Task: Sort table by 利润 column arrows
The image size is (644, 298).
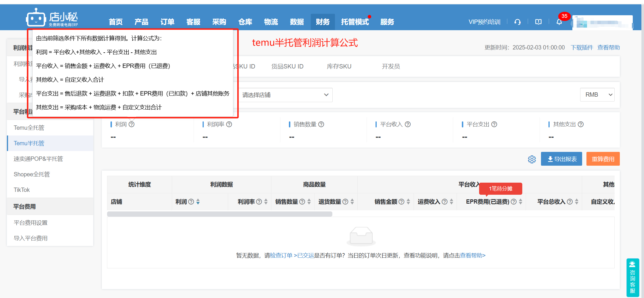Action: pyautogui.click(x=198, y=202)
